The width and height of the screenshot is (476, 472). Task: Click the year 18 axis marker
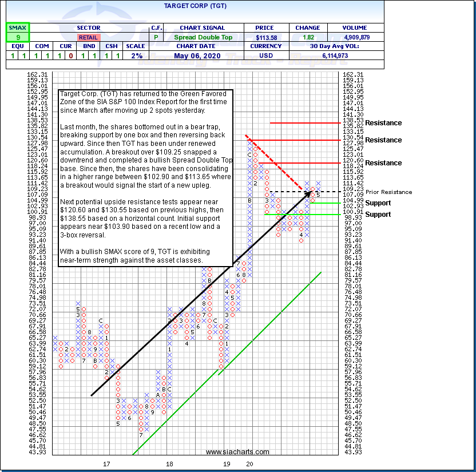[x=169, y=463]
